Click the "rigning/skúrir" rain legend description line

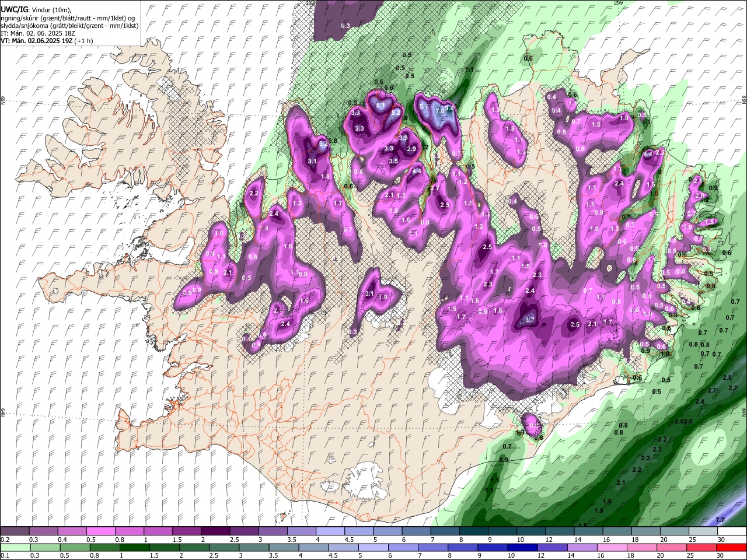click(x=68, y=18)
